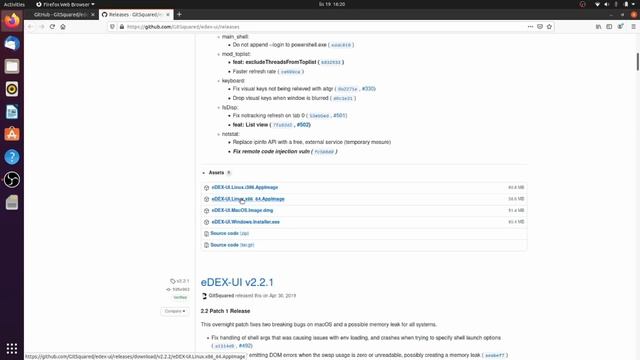Open issue #330 link
The width and height of the screenshot is (640, 360).
[368, 89]
